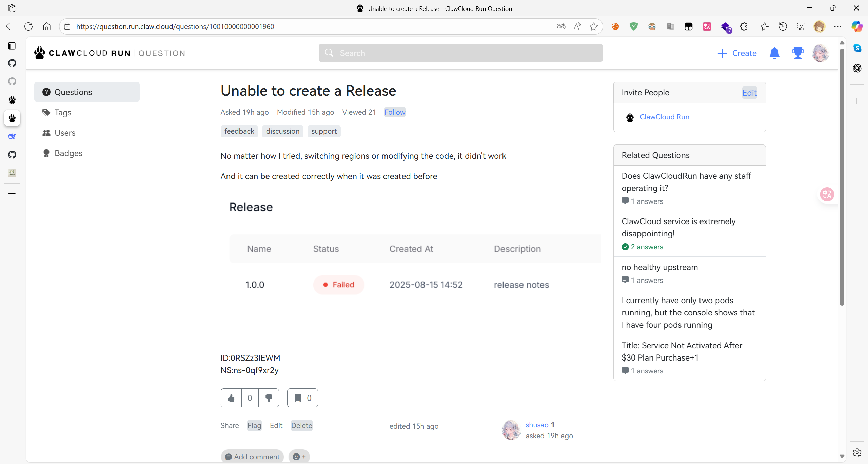The height and width of the screenshot is (464, 868).
Task: Click the thumbs down downvote icon
Action: pos(269,398)
